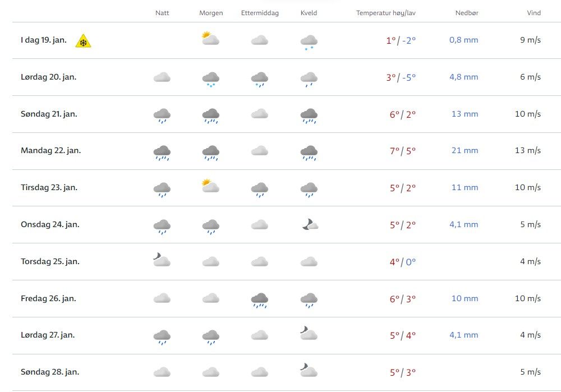Click Mandag 22. jan. night heavy rain icon
The height and width of the screenshot is (392, 561).
[x=162, y=153]
